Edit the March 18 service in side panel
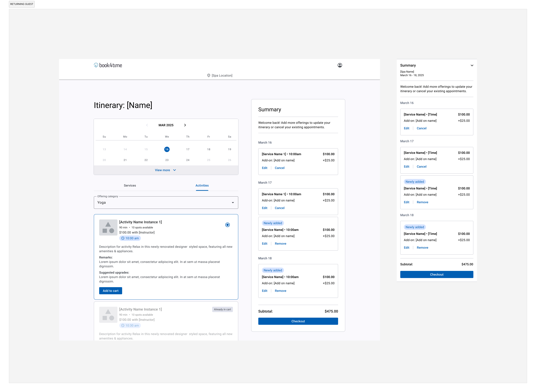 (x=406, y=248)
